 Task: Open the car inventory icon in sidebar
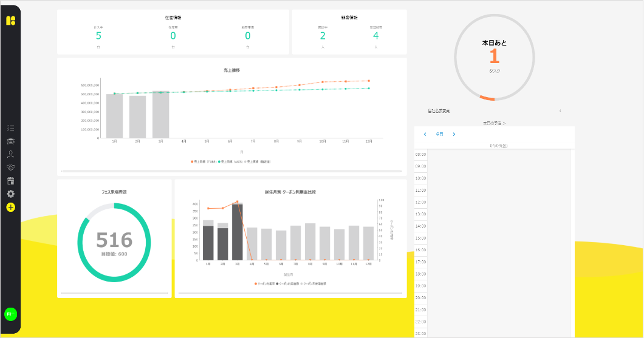point(10,141)
